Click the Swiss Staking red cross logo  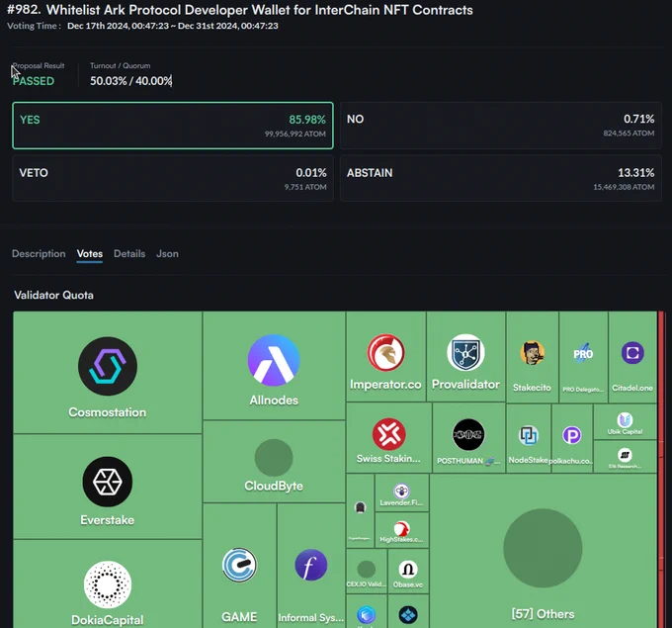tap(389, 434)
